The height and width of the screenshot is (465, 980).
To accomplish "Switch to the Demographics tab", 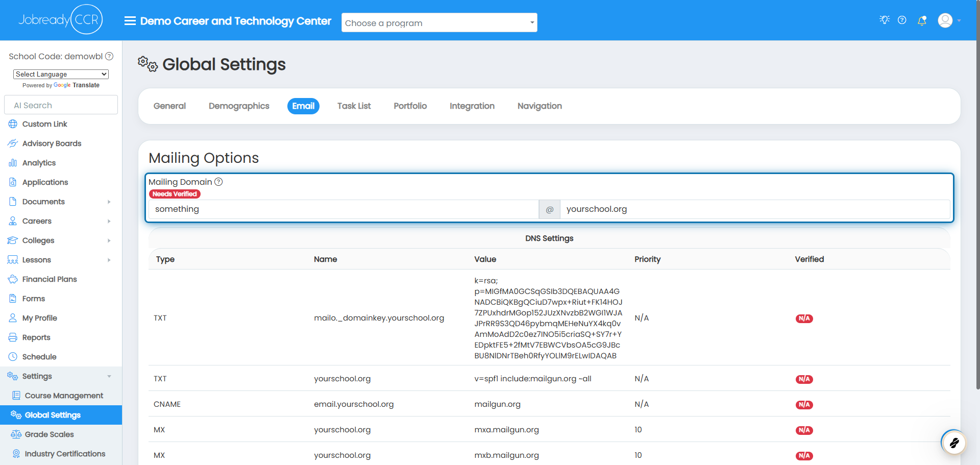I will tap(239, 106).
